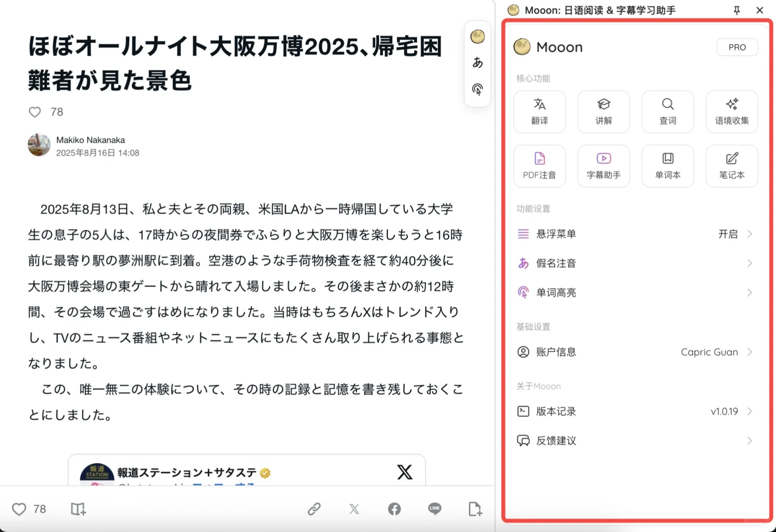The height and width of the screenshot is (532, 776).
Task: Open the 账户信息 account info row
Action: pyautogui.click(x=635, y=352)
